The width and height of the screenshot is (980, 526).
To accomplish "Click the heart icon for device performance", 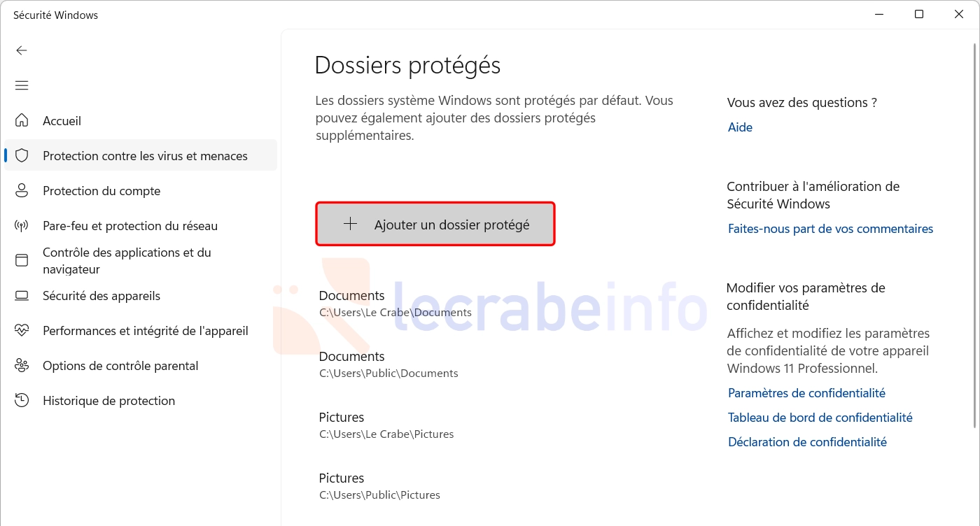I will [22, 330].
